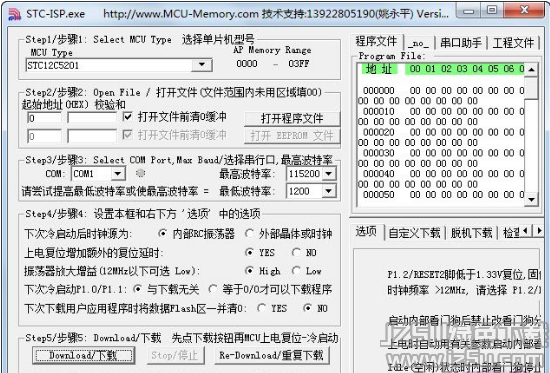
Task: Select P1.0/P1.1 equal 0/0 download option
Action: point(213,289)
